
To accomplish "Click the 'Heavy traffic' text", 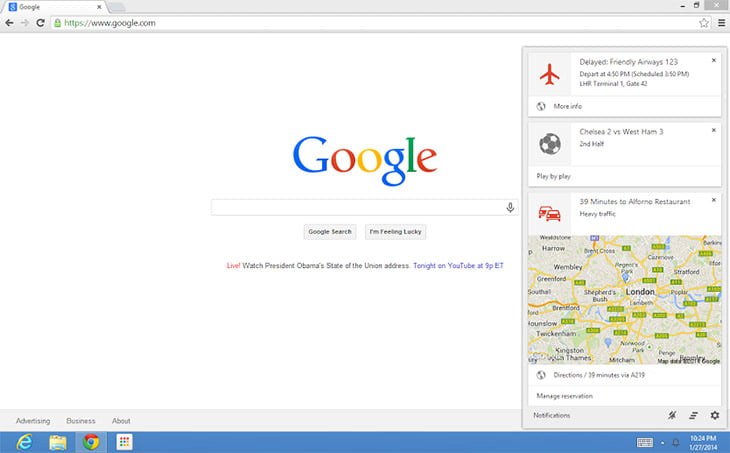I will [597, 214].
